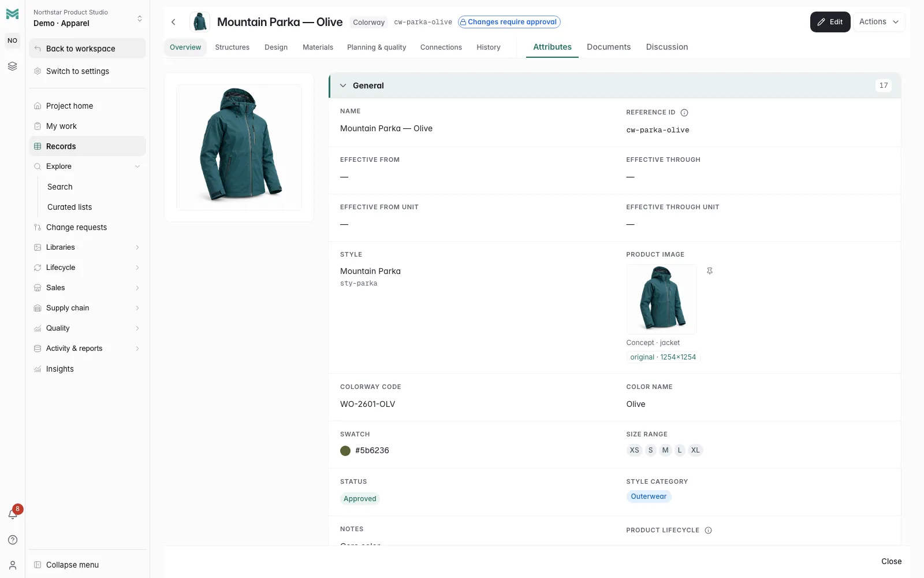924x578 pixels.
Task: Click the original · 1254×1254 link
Action: coord(663,357)
